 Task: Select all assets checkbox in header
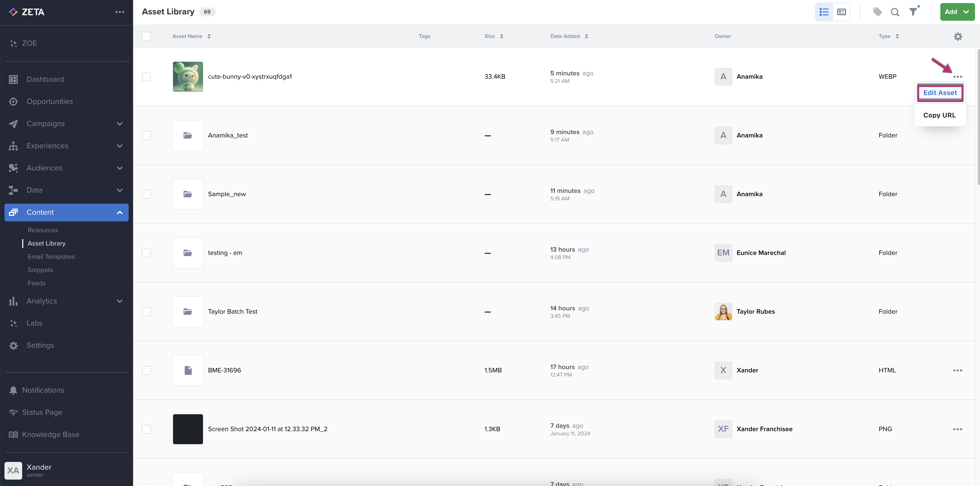click(x=146, y=37)
